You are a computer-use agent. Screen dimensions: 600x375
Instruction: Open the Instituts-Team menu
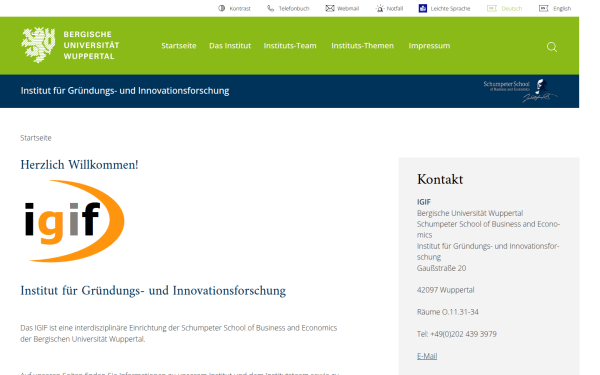(290, 46)
